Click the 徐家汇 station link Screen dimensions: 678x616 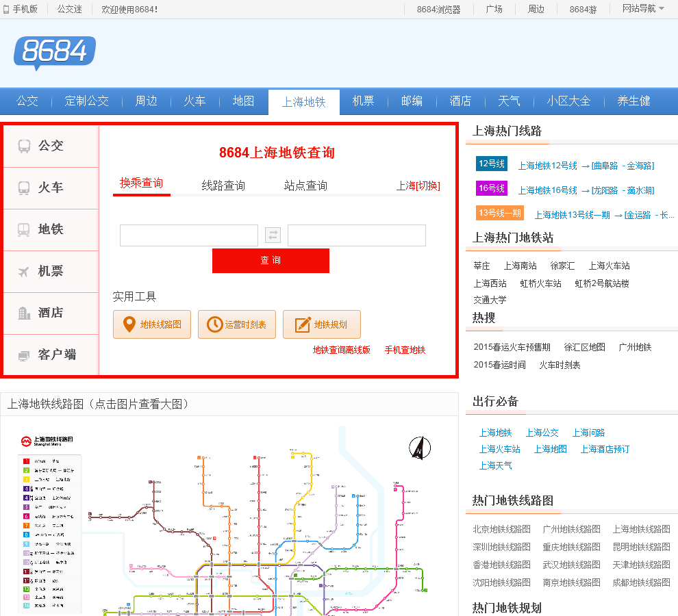(x=562, y=266)
